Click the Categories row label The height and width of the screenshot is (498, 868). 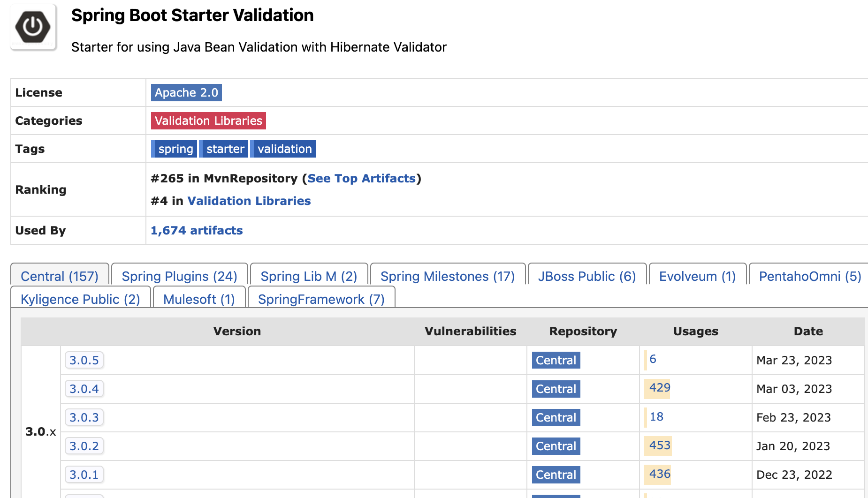[49, 121]
